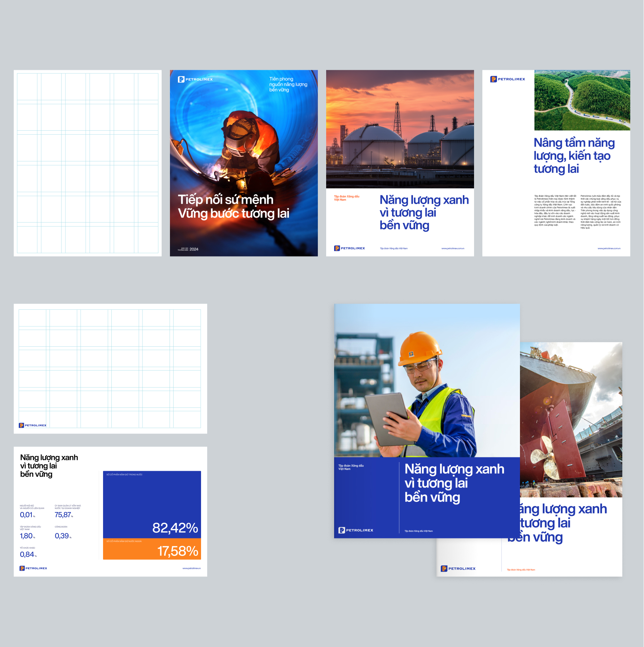Click the Petrolimex logo on the welder cover

195,79
